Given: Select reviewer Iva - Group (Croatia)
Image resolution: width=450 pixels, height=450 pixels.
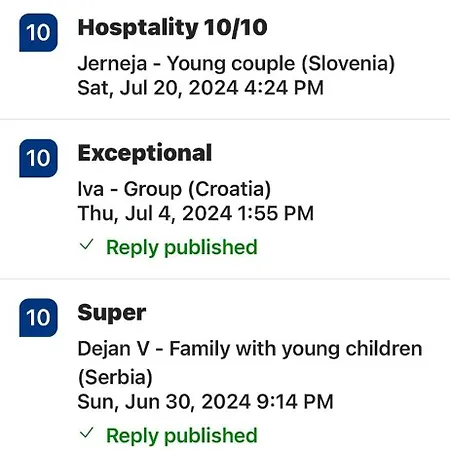Looking at the screenshot, I should tap(174, 189).
